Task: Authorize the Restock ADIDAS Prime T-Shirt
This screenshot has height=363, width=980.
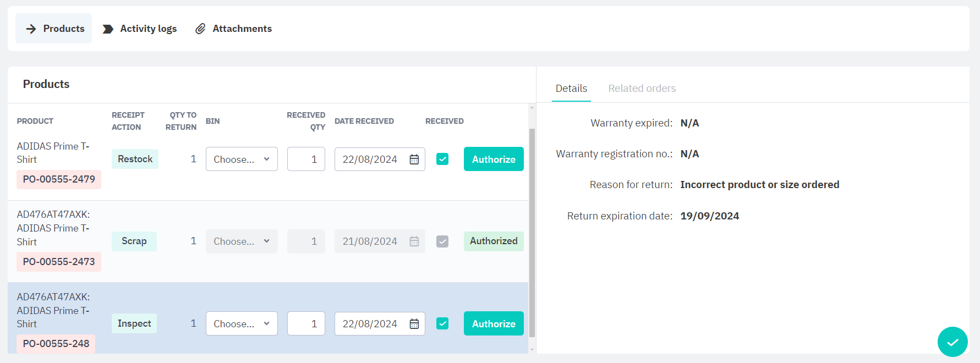Action: coord(494,159)
